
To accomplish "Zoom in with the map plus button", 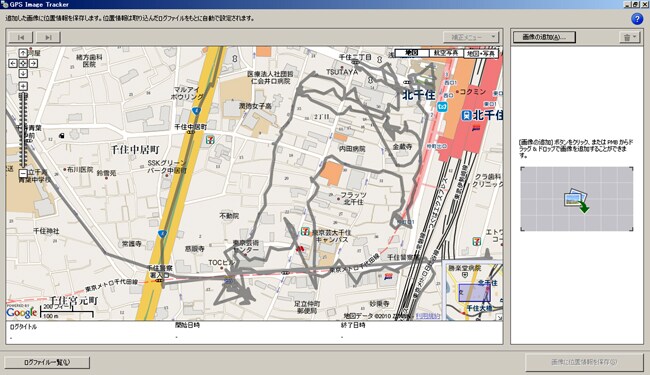I will 23,86.
